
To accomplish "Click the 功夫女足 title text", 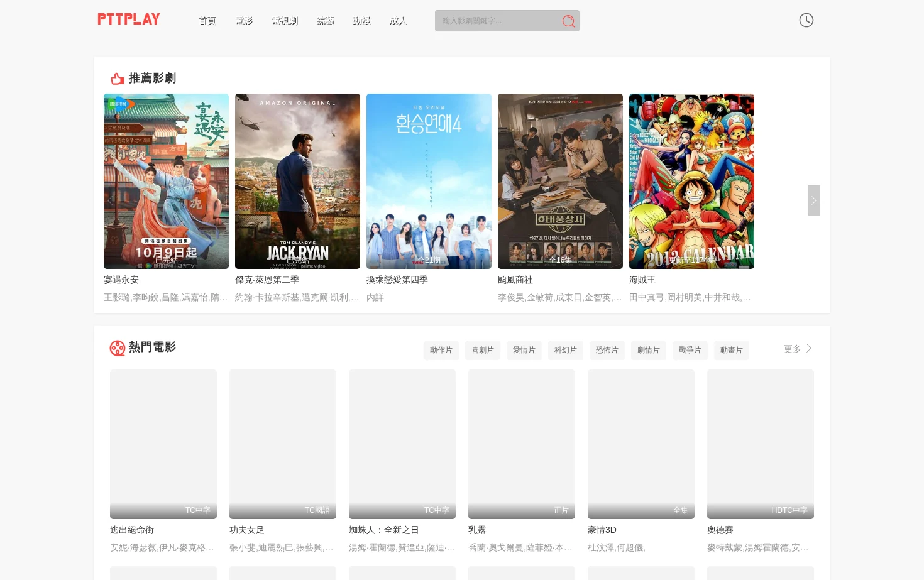I will click(247, 530).
